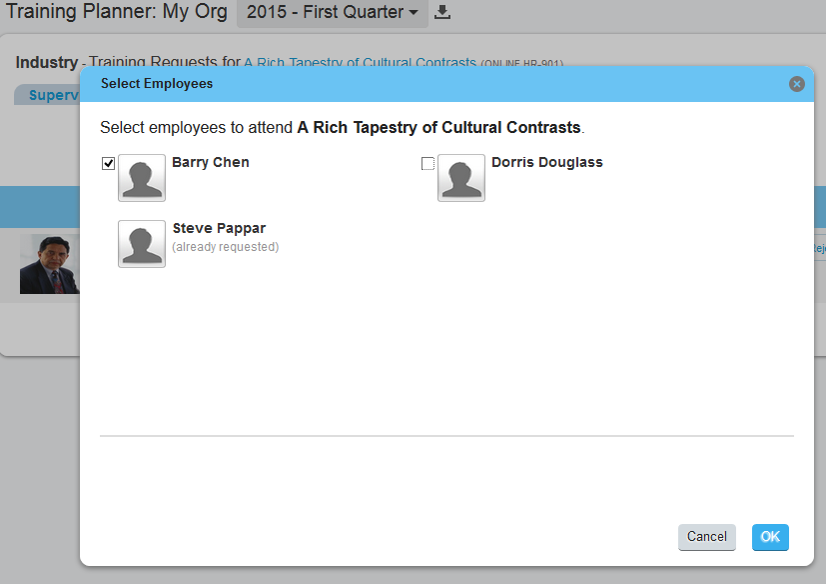Click the Training Planner: My Org heading

[116, 12]
